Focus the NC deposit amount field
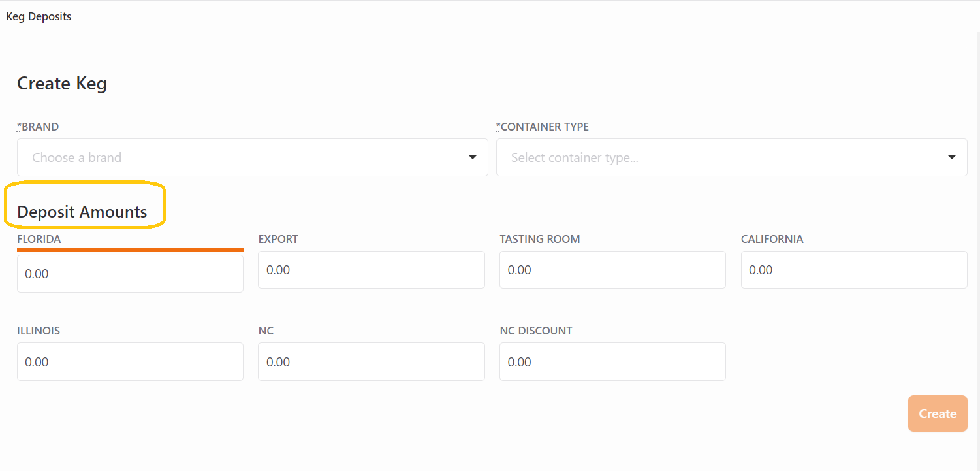The height and width of the screenshot is (471, 980). (x=371, y=362)
